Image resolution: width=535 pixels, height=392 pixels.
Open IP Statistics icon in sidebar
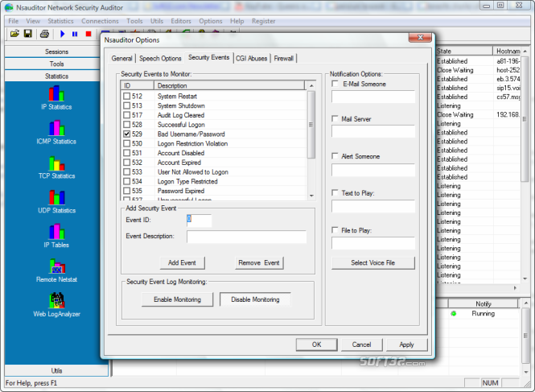pyautogui.click(x=56, y=93)
